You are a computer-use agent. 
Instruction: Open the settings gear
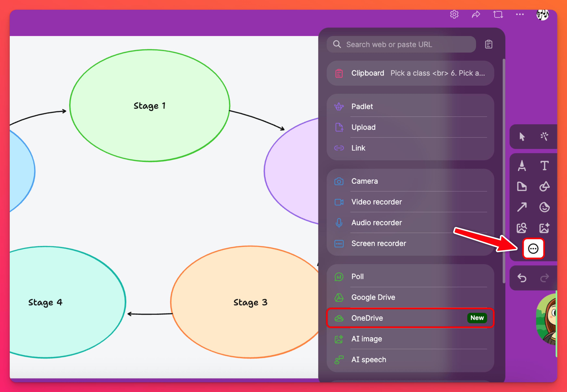[x=454, y=14]
